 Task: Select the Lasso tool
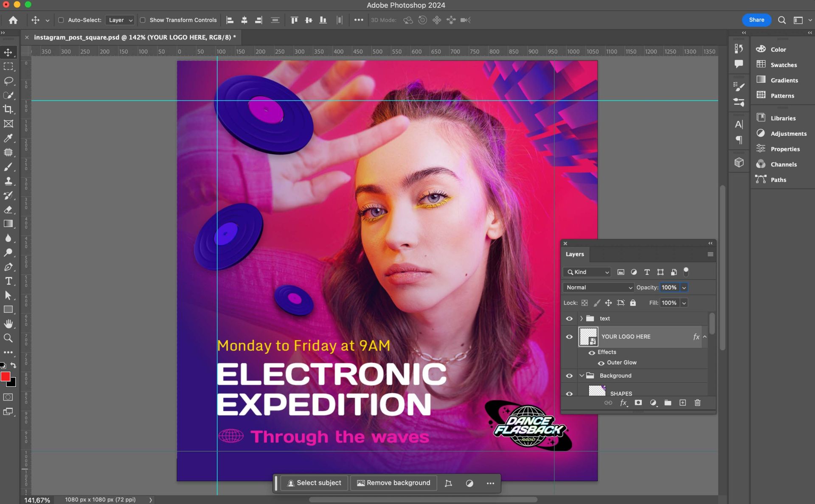point(8,81)
